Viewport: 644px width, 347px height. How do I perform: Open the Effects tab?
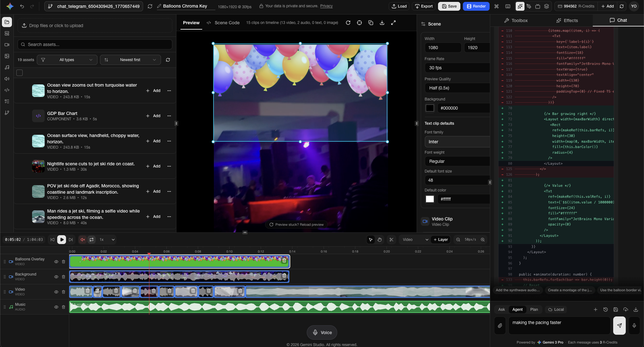[567, 20]
